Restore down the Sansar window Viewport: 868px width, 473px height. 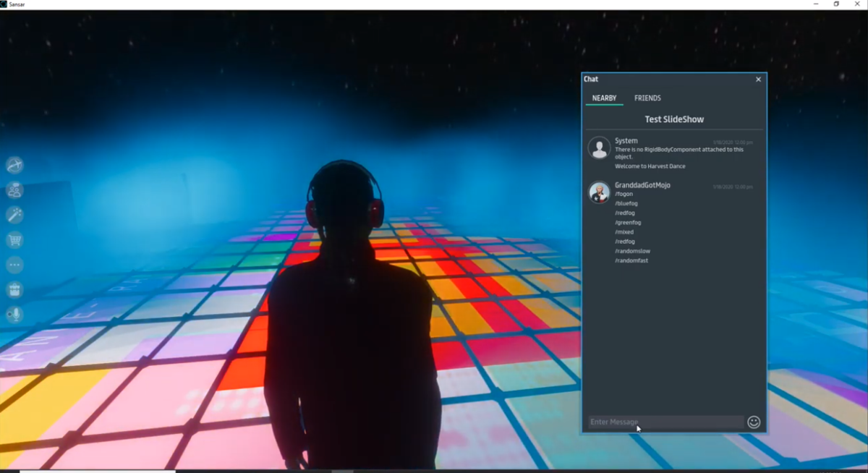tap(836, 4)
